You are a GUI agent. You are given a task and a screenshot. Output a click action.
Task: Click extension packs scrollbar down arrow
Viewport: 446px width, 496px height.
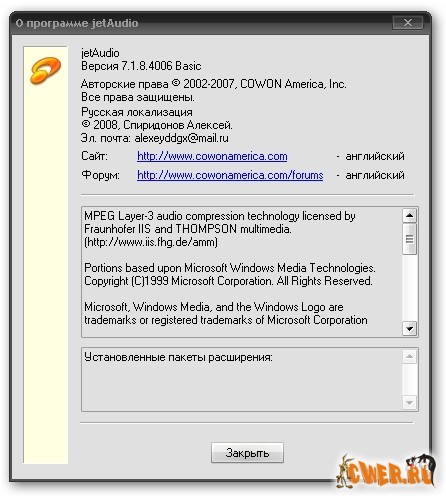click(x=409, y=403)
